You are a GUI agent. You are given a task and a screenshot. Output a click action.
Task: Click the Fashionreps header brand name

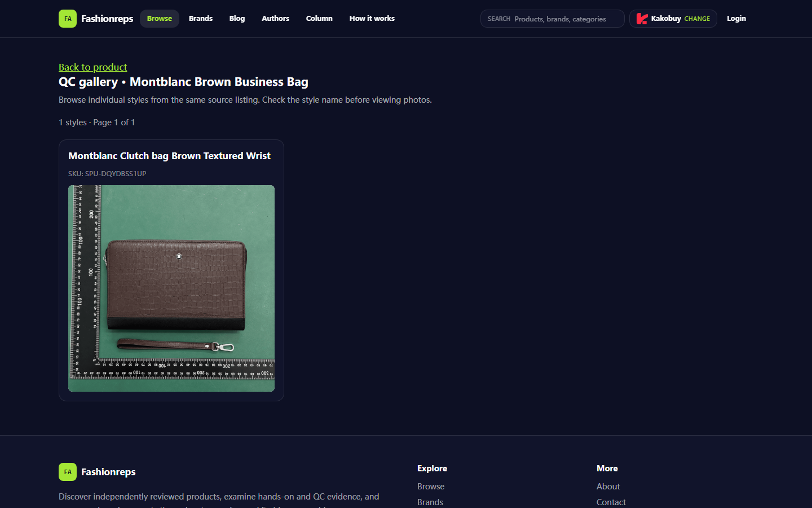107,19
